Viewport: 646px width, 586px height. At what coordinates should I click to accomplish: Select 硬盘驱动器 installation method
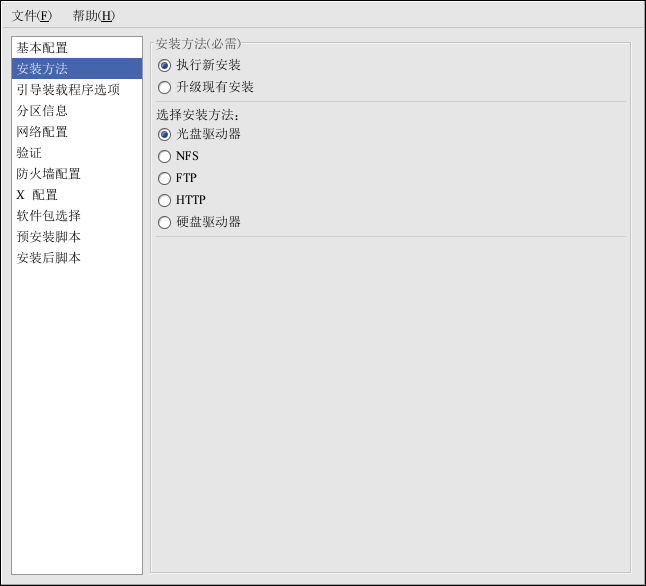[x=164, y=223]
